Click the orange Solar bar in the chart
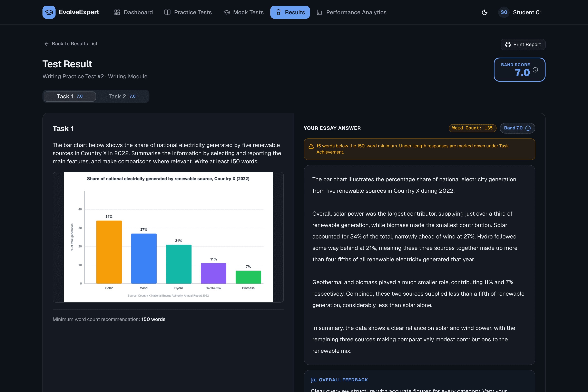Image resolution: width=588 pixels, height=392 pixels. click(109, 252)
